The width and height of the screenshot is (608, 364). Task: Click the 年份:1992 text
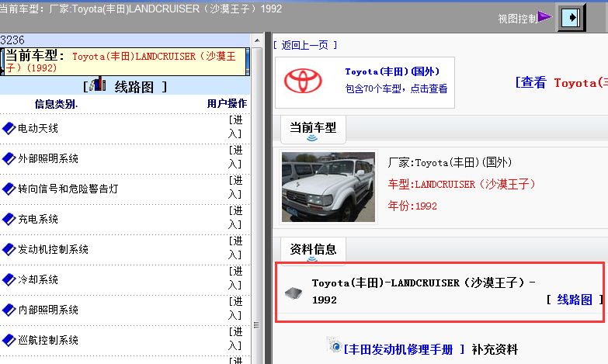(412, 206)
